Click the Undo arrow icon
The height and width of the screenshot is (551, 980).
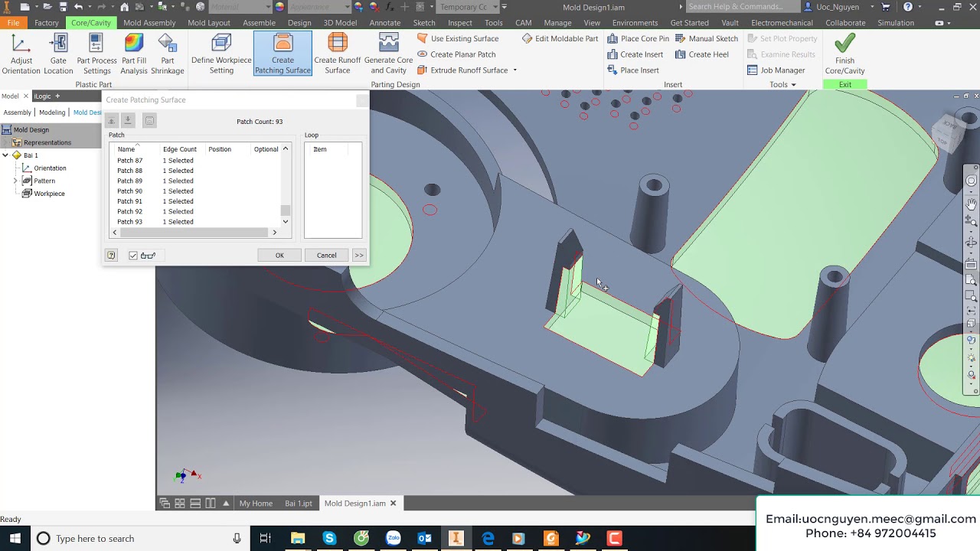pyautogui.click(x=78, y=7)
